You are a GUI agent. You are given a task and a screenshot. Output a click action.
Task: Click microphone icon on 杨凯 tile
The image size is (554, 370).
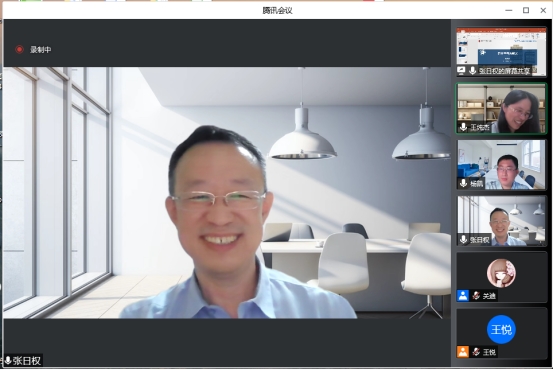click(463, 183)
